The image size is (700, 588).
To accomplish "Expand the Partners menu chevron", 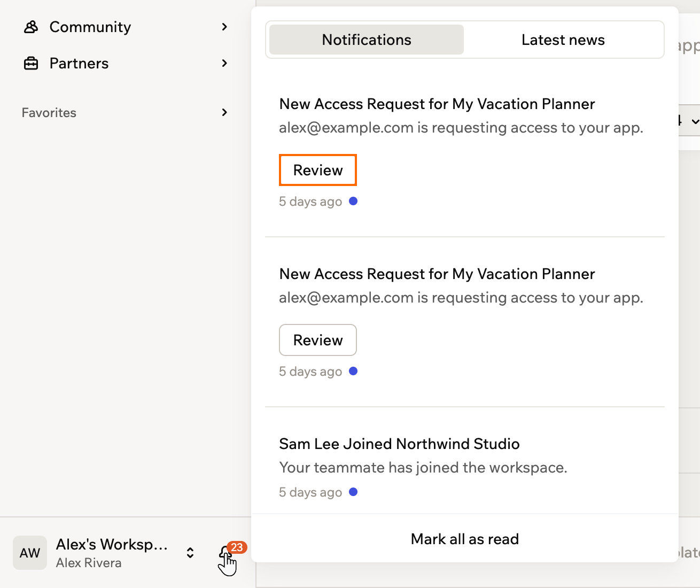I will (x=224, y=63).
